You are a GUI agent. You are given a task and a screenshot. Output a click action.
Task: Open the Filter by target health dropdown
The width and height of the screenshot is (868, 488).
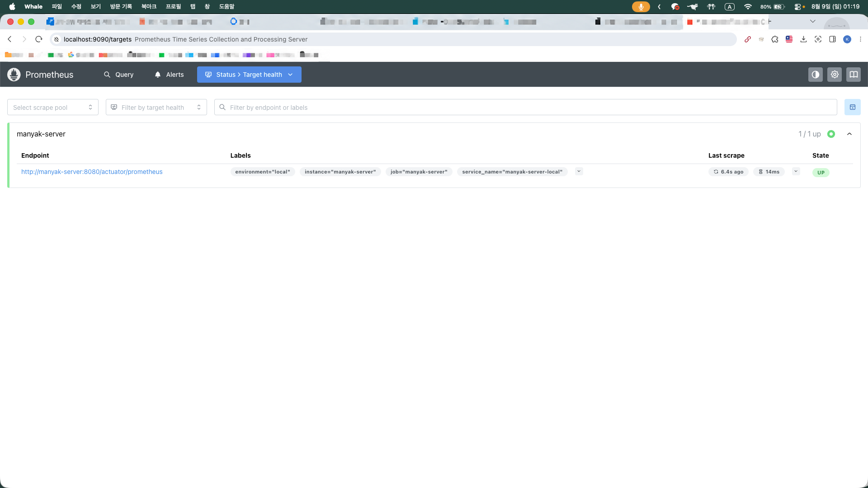click(x=156, y=107)
